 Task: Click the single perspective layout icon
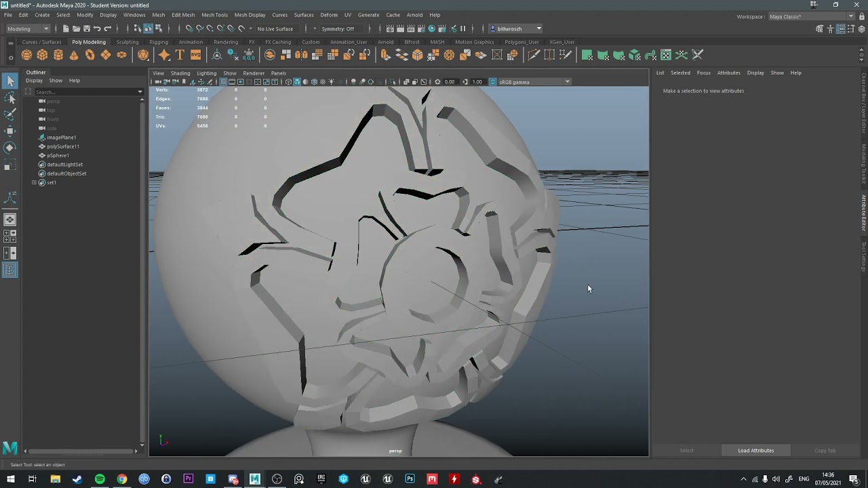(10, 220)
